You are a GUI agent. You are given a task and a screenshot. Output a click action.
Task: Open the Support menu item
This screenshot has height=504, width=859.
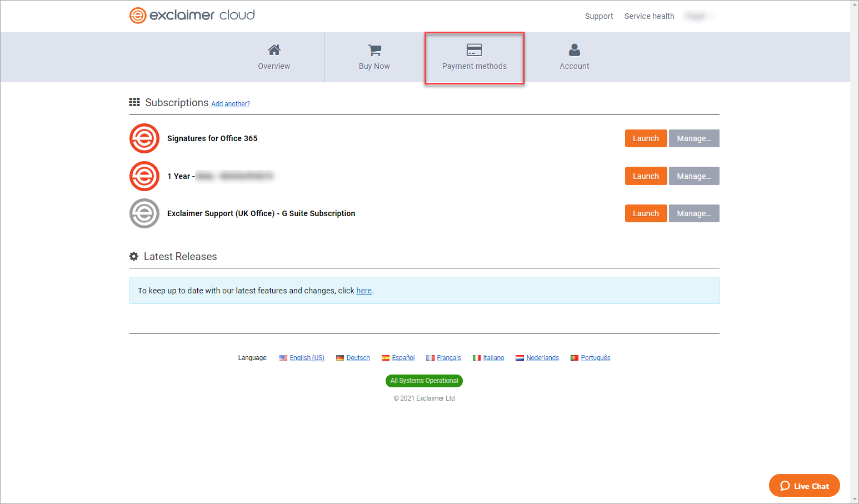pyautogui.click(x=598, y=16)
